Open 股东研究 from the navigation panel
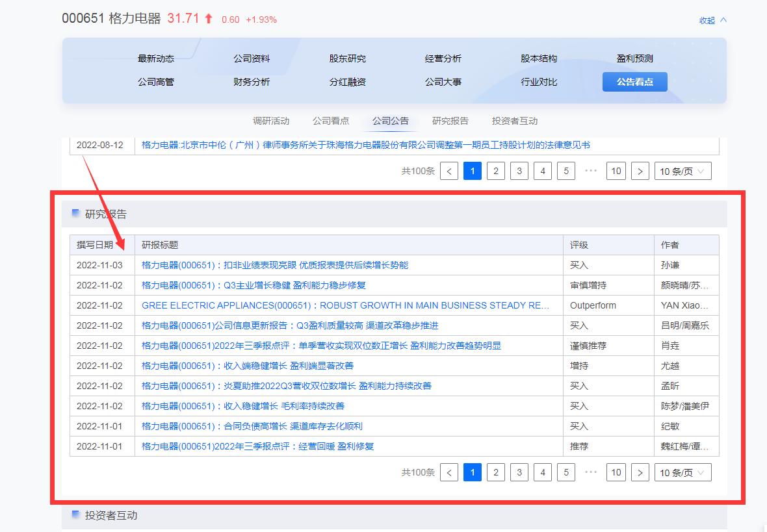This screenshot has height=532, width=767. coord(347,58)
